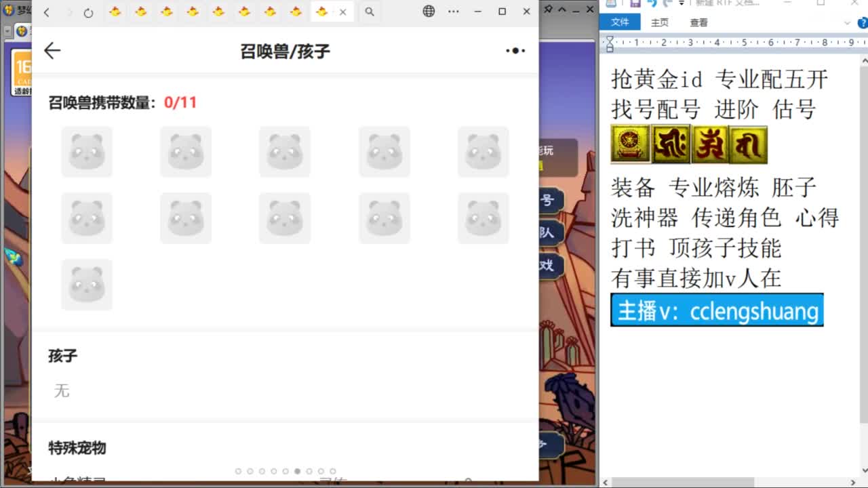Click the 主播v: cclengshuang blue banner
The image size is (868, 488).
(x=717, y=310)
